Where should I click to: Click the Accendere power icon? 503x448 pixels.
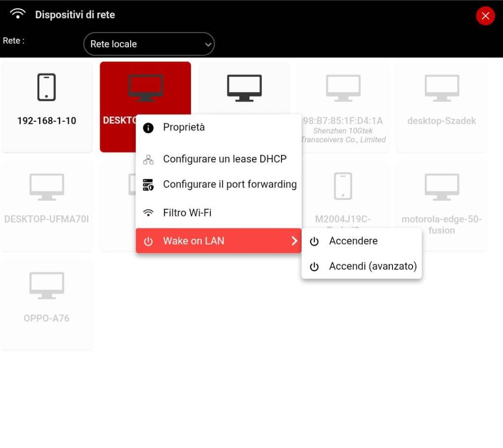pyautogui.click(x=314, y=241)
